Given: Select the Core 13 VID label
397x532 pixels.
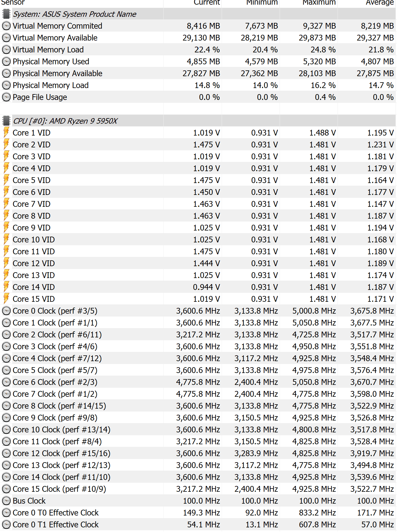Looking at the screenshot, I should (x=34, y=275).
